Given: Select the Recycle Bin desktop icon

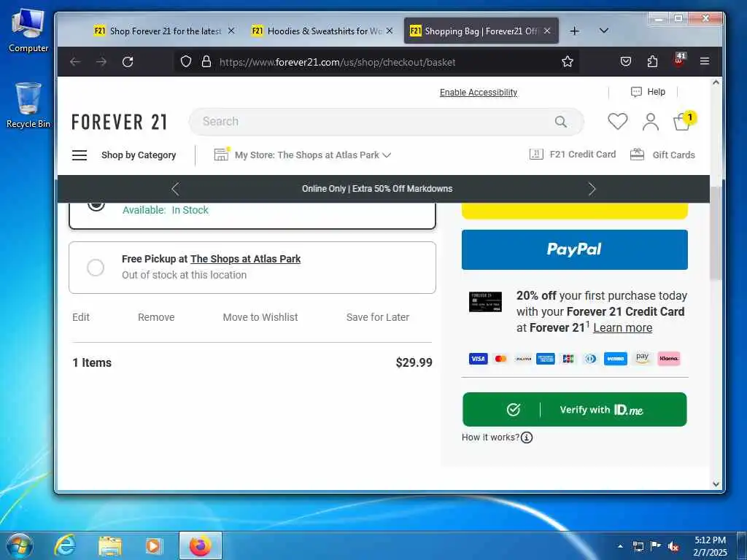Looking at the screenshot, I should tap(28, 105).
